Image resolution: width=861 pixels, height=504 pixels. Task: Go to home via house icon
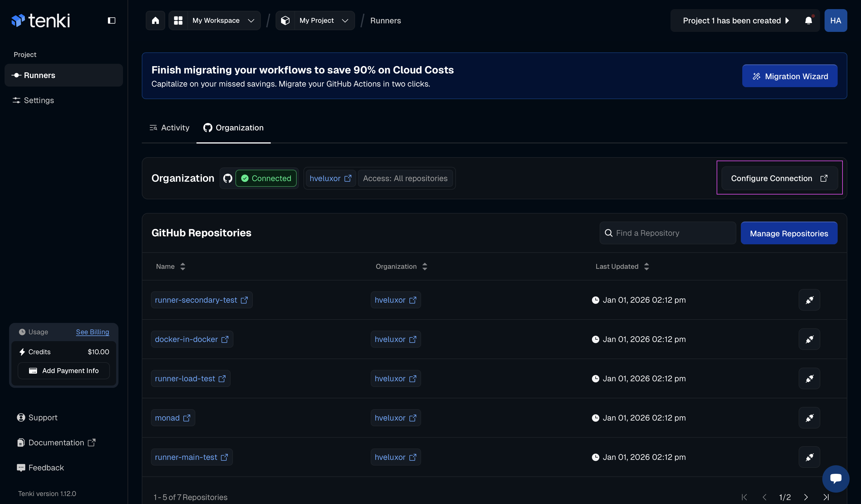pos(155,21)
